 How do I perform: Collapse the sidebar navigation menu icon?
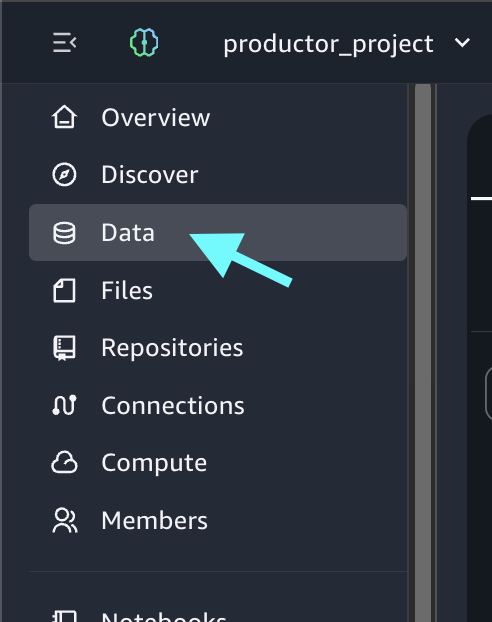tap(64, 42)
